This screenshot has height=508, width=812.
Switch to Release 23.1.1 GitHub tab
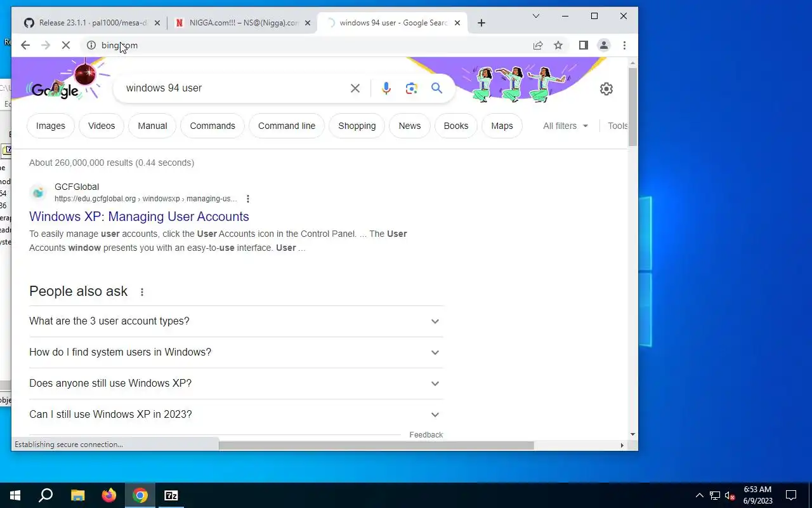pos(92,23)
